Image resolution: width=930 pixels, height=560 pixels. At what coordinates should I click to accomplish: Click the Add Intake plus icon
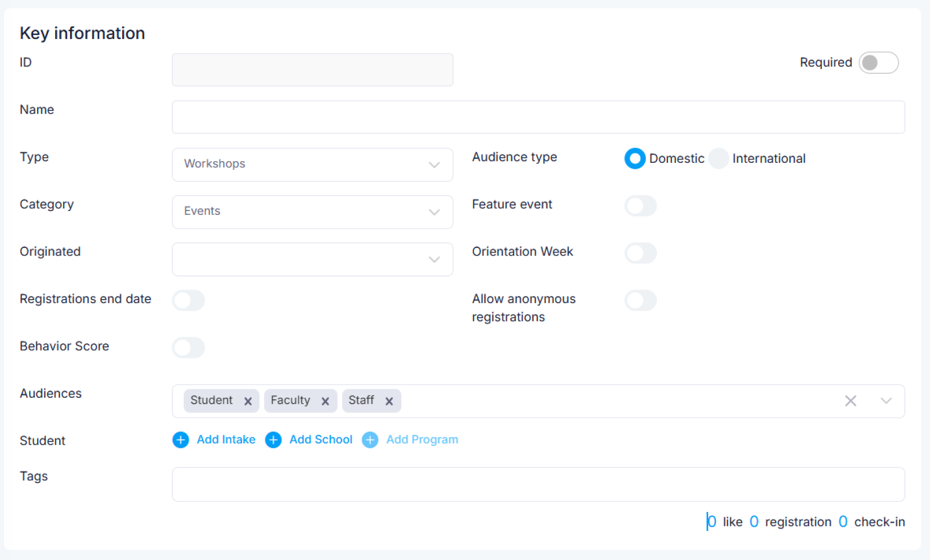tap(181, 440)
